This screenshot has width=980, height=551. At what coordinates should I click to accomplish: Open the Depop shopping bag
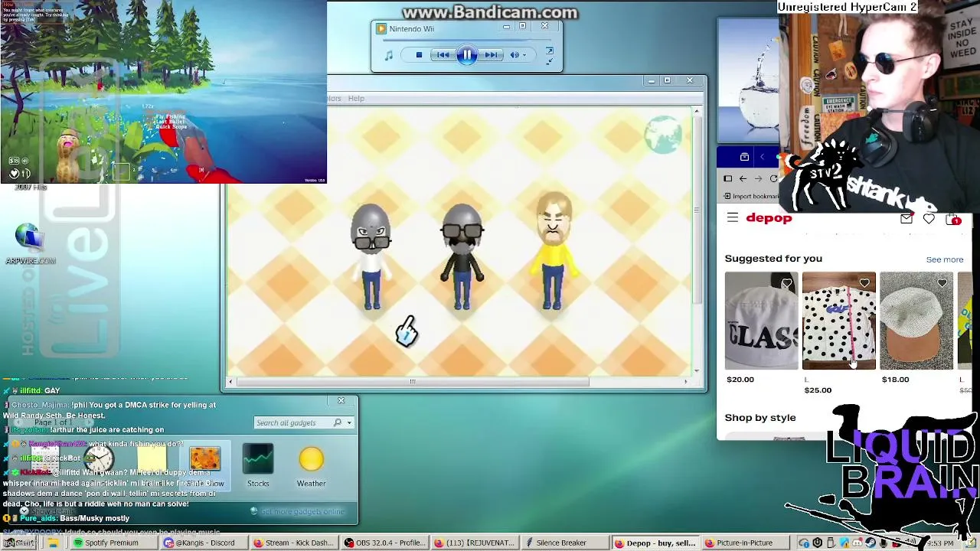[x=953, y=220]
